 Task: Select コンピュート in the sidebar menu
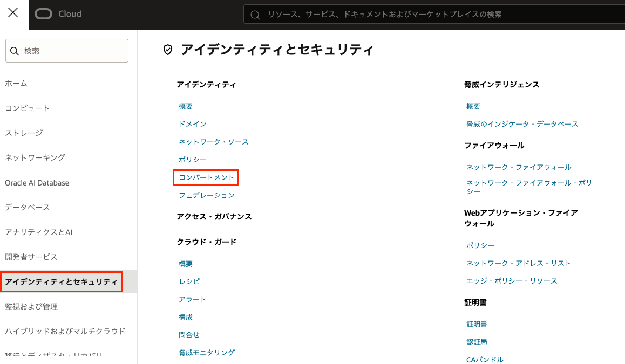27,108
